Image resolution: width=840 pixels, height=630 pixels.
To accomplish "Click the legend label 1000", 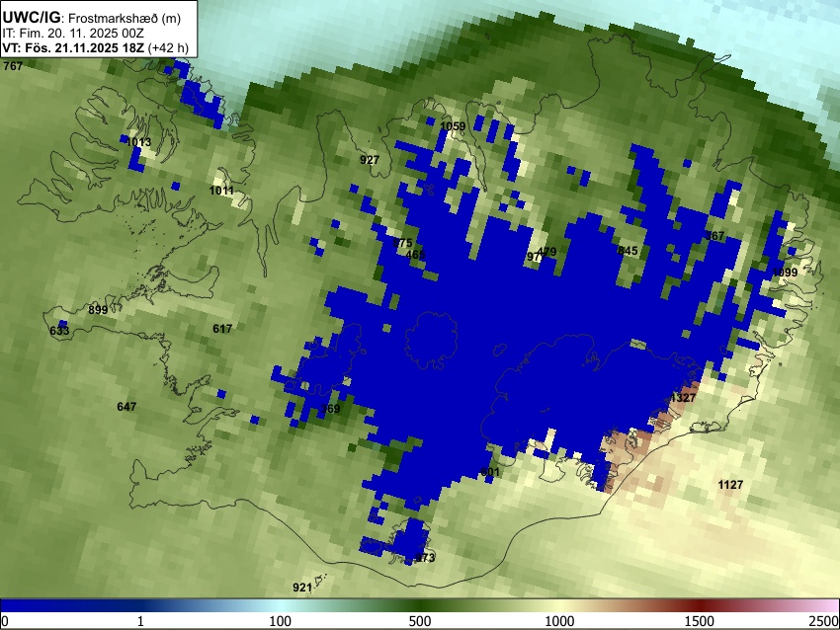I will click(559, 621).
